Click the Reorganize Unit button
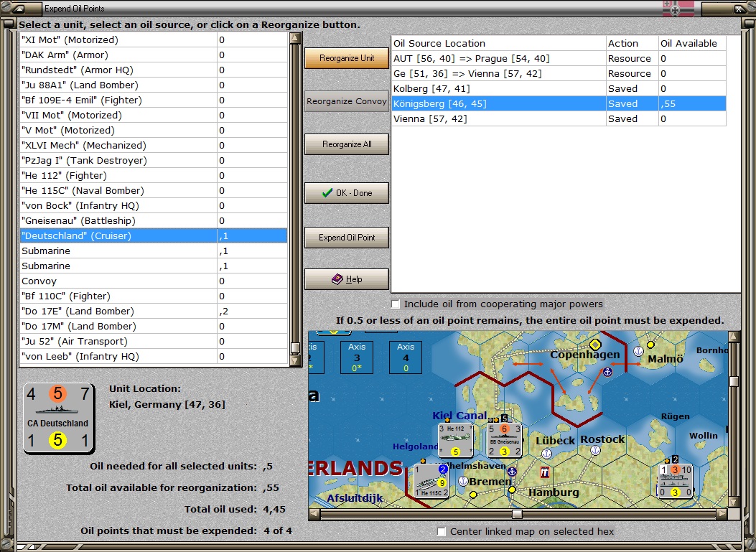 click(x=347, y=58)
